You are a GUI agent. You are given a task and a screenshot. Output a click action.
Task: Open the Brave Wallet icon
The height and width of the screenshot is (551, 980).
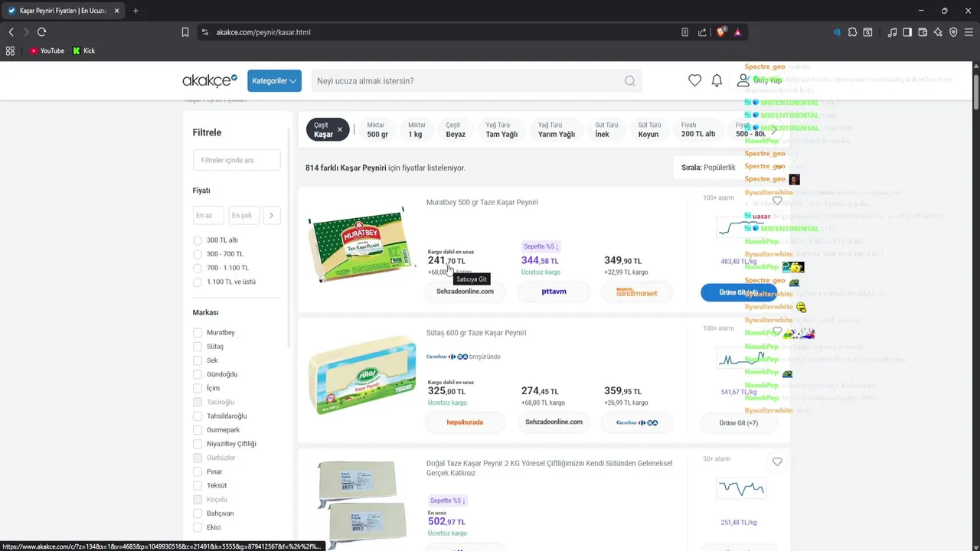click(923, 32)
